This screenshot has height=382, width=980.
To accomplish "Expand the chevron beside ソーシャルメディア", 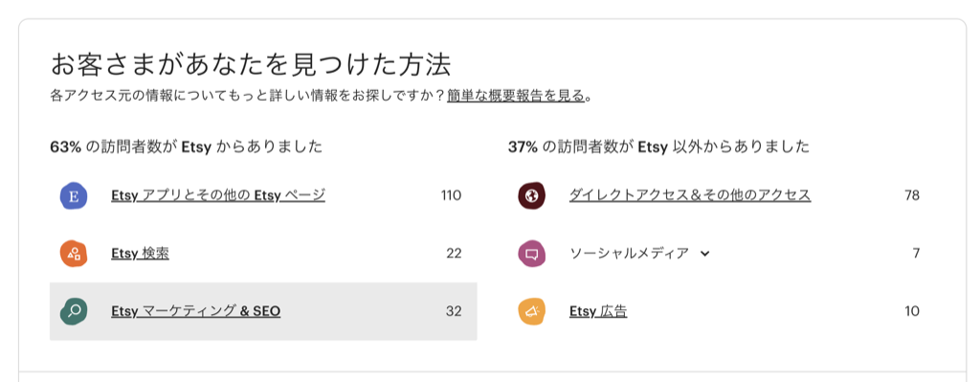I will [705, 253].
